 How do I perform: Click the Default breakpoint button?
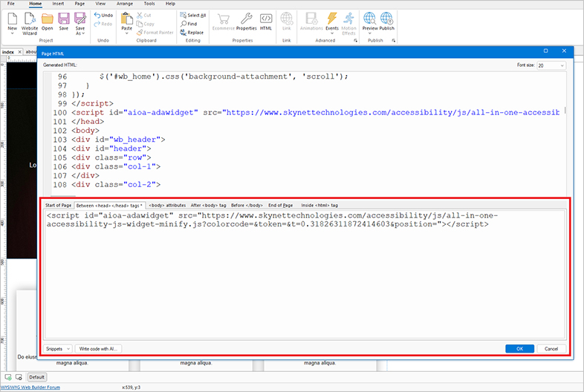[37, 377]
